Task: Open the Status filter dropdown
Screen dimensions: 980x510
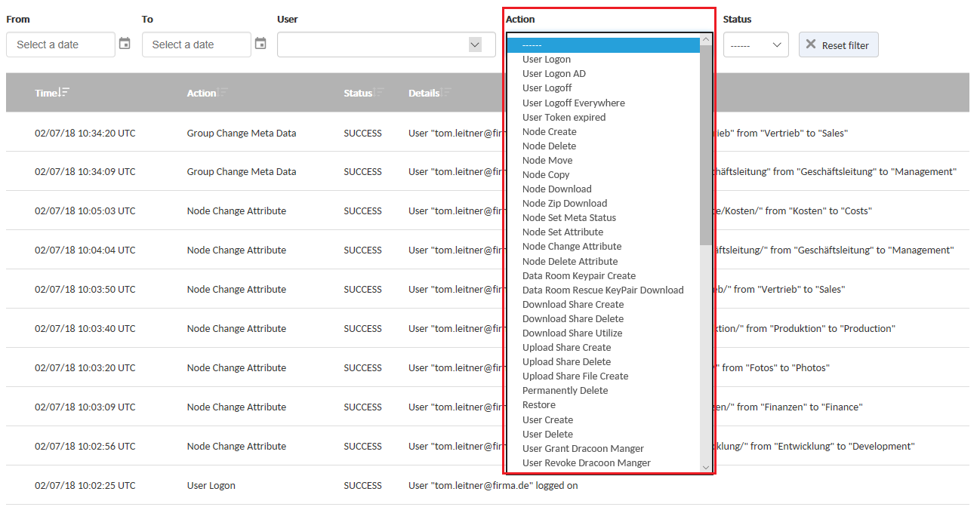Action: coord(756,45)
